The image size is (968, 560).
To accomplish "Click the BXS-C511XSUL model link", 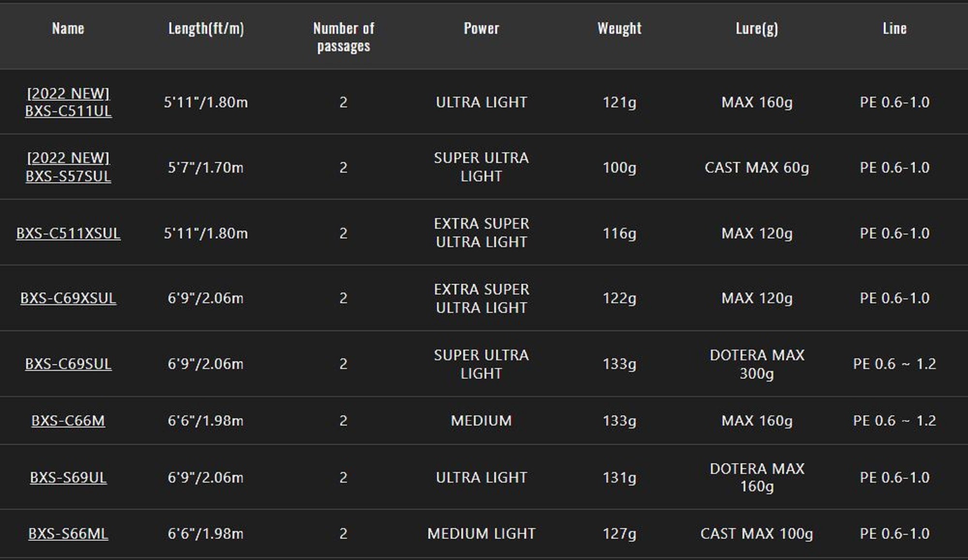I will click(x=68, y=234).
